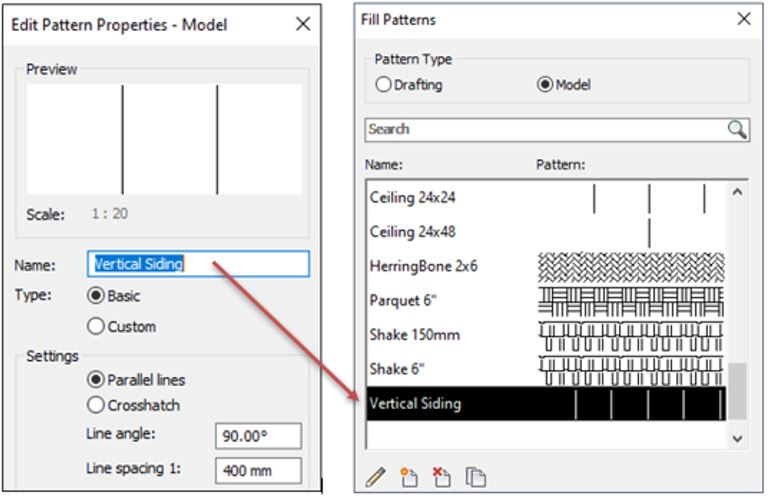Viewport: 769px width, 498px height.
Task: Click the Duplicate fill pattern icon
Action: [475, 477]
